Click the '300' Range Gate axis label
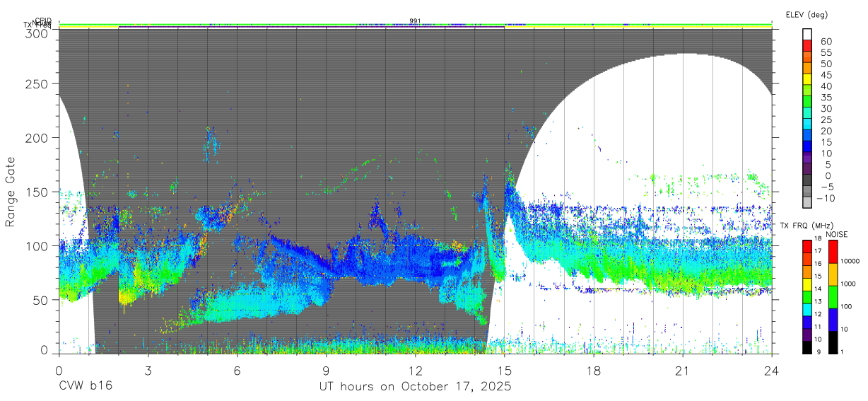 [x=37, y=33]
